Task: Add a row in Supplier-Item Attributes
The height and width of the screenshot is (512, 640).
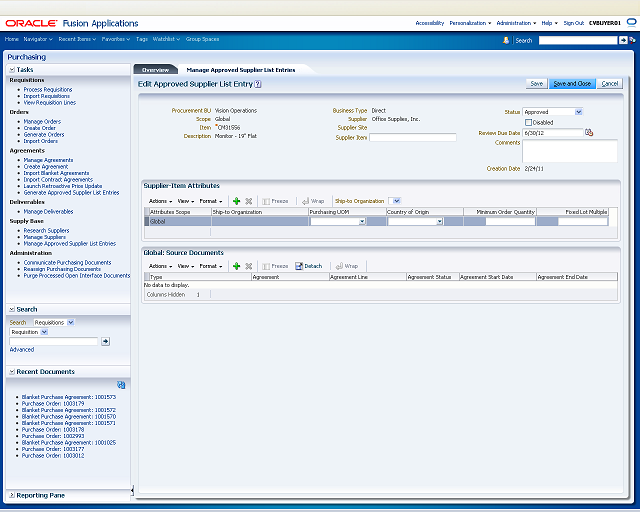Action: coord(236,201)
